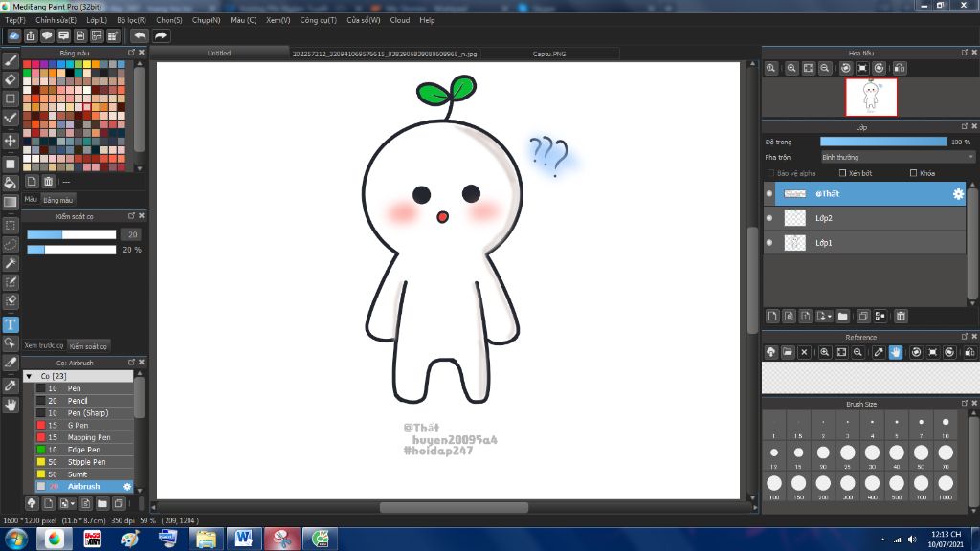The image size is (980, 551).
Task: Select the Bucket fill tool
Action: tap(11, 183)
